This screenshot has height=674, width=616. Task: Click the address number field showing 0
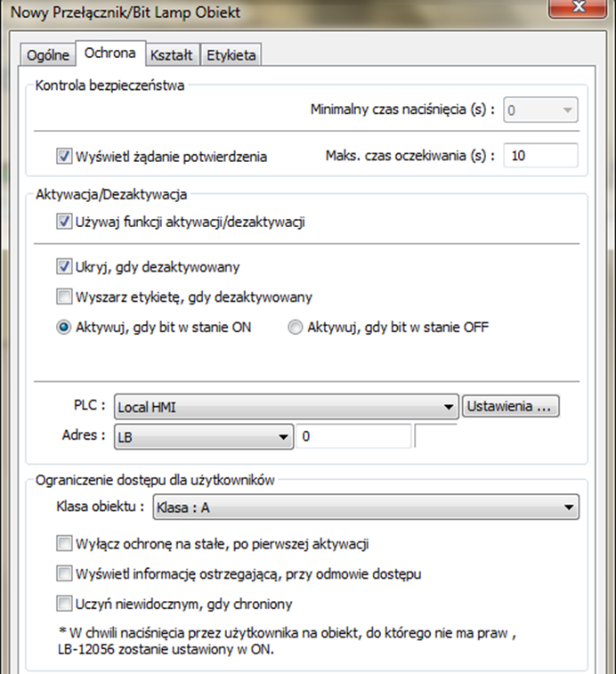[353, 436]
